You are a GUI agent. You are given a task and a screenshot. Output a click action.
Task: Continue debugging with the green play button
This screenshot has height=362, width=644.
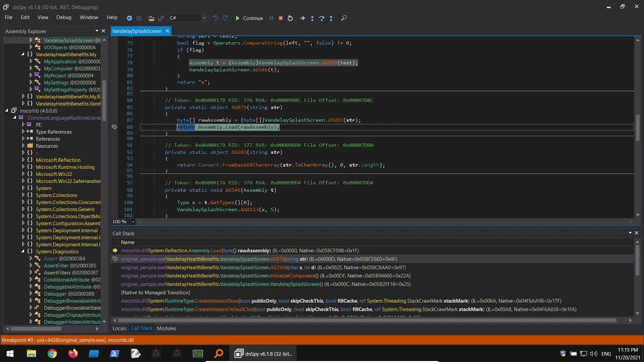pyautogui.click(x=250, y=18)
